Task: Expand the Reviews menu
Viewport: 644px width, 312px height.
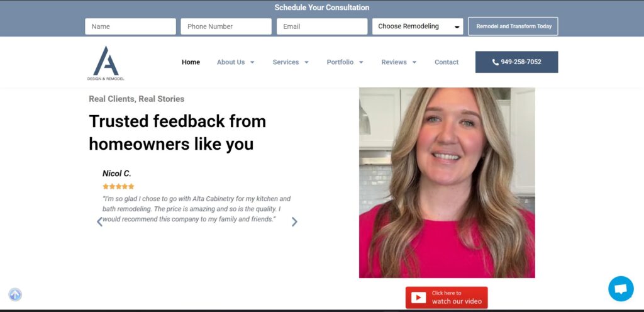Action: click(399, 62)
